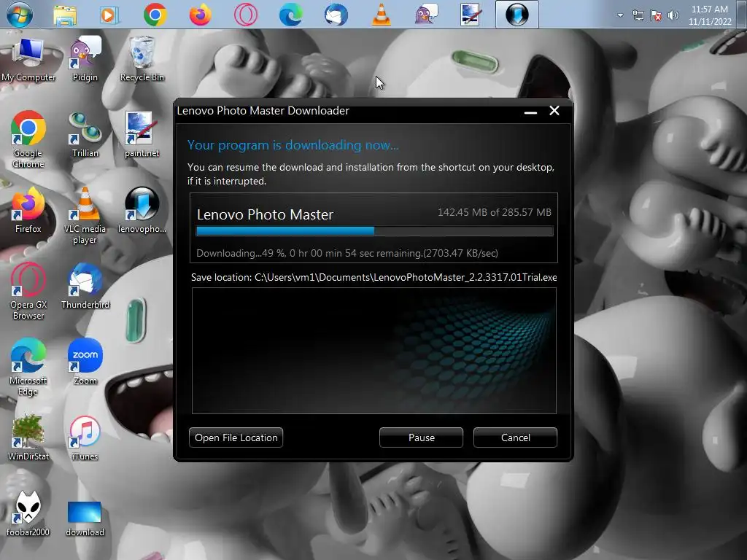
Task: Open Microsoft Edge from the taskbar
Action: click(x=290, y=15)
